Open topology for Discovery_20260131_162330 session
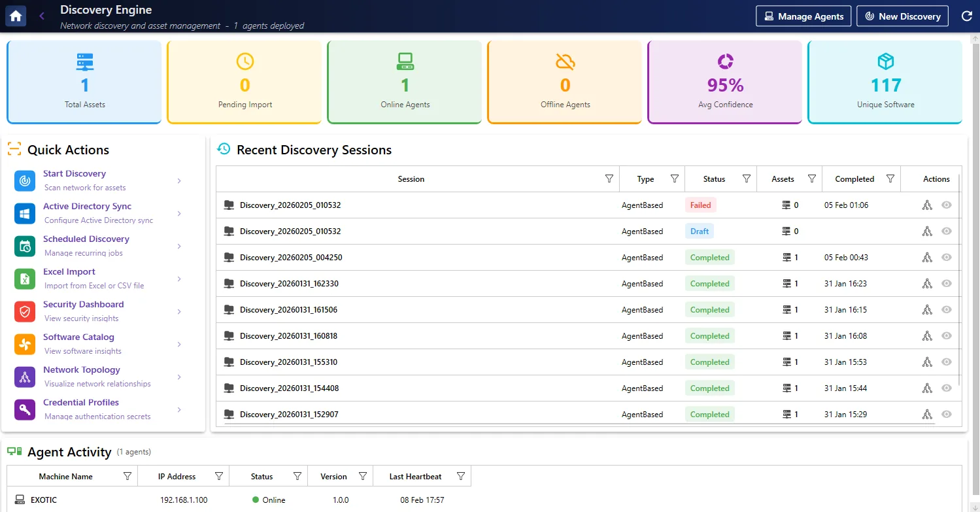This screenshot has width=980, height=512. tap(926, 284)
